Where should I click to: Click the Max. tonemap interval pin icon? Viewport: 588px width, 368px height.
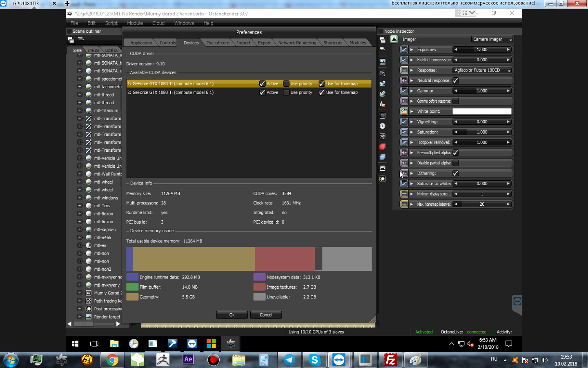pyautogui.click(x=404, y=204)
